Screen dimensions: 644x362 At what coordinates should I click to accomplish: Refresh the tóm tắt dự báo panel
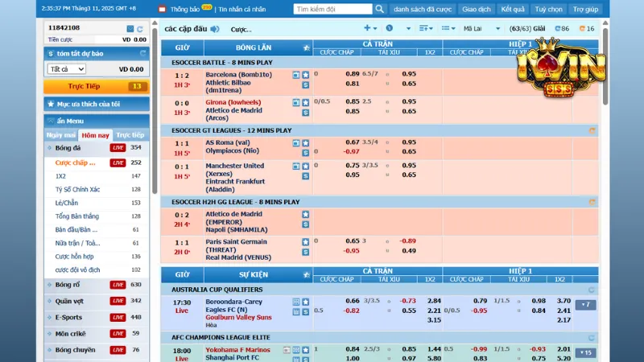(x=142, y=53)
